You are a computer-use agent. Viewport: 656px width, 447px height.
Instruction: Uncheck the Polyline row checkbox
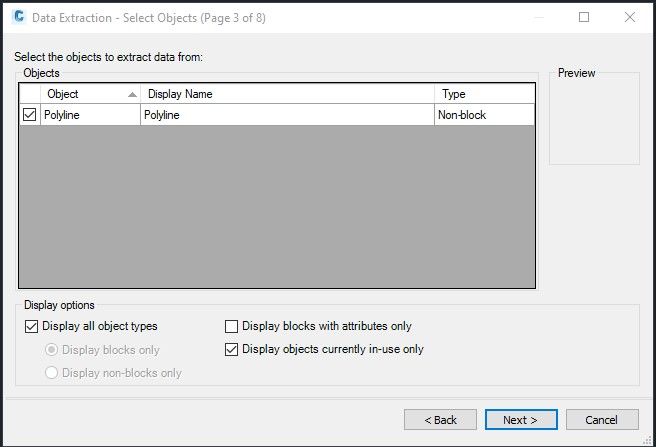click(29, 115)
